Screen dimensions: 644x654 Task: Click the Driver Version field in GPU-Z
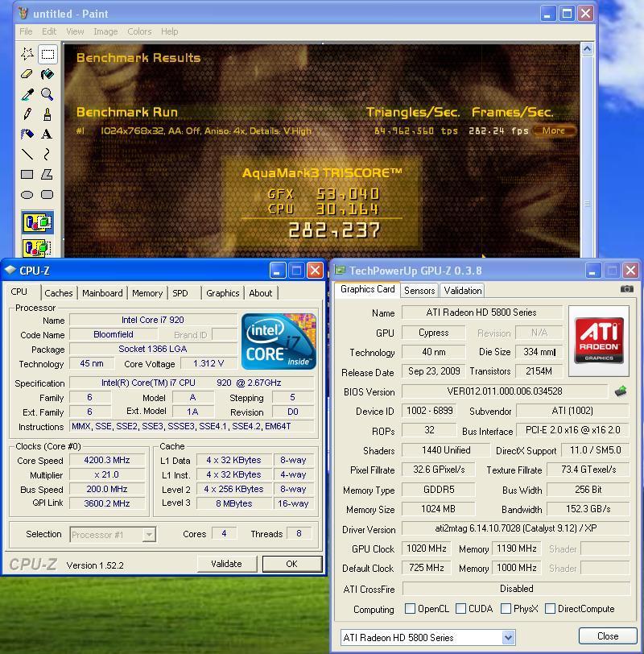(516, 528)
